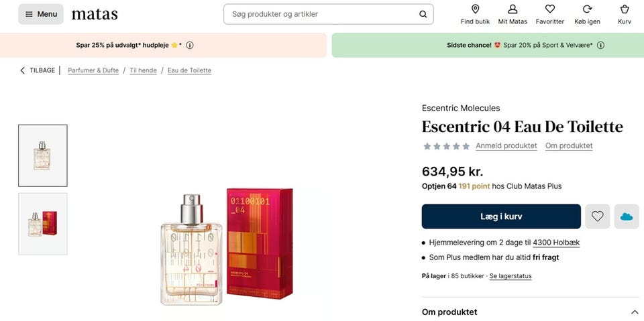Open the Kurv shopping bag icon
644x321 pixels.
coord(625,9)
